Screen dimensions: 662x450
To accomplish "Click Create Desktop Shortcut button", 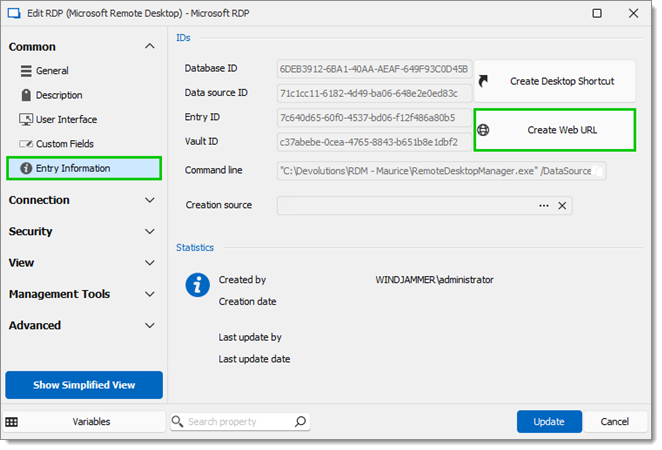I will [x=555, y=81].
